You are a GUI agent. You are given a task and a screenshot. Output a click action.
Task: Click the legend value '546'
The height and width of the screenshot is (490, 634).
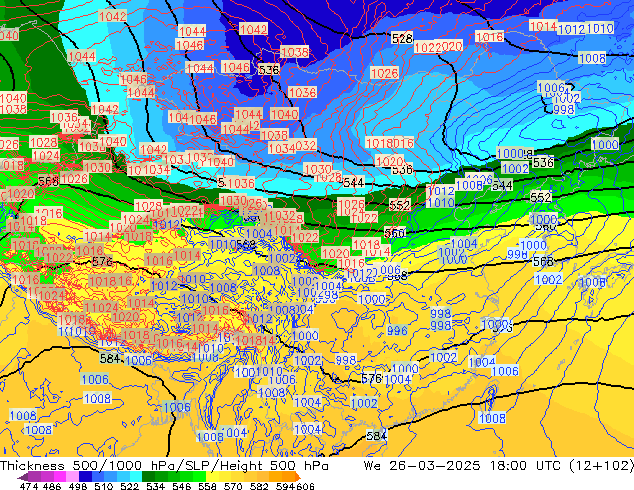pyautogui.click(x=182, y=486)
